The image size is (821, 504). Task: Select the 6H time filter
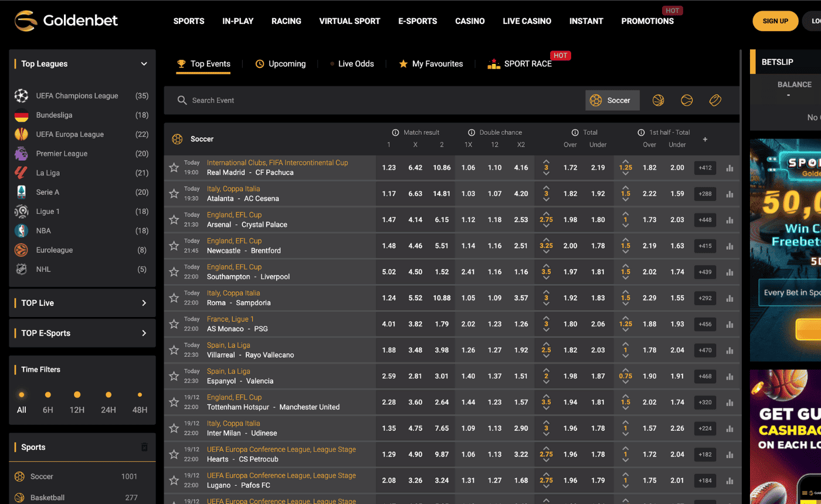[48, 402]
